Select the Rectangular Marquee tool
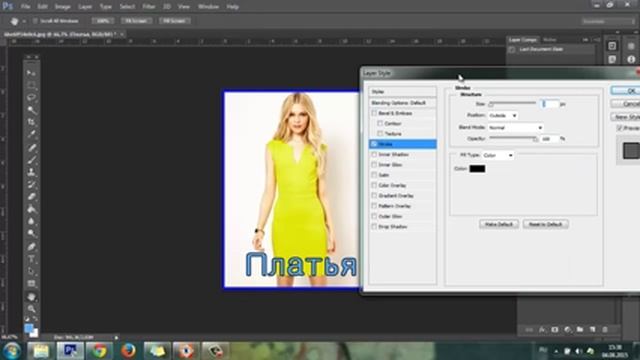This screenshot has height=360, width=640. tap(31, 85)
